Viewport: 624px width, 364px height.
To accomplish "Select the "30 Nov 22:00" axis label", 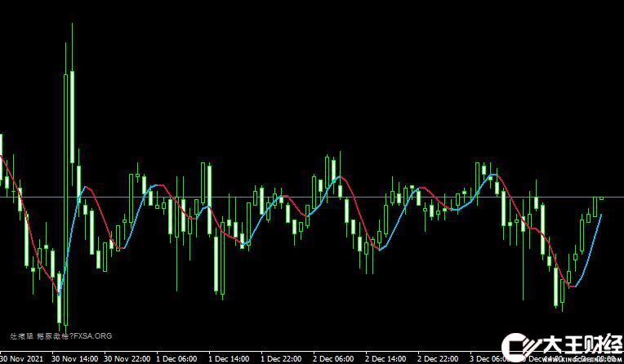I will [127, 358].
